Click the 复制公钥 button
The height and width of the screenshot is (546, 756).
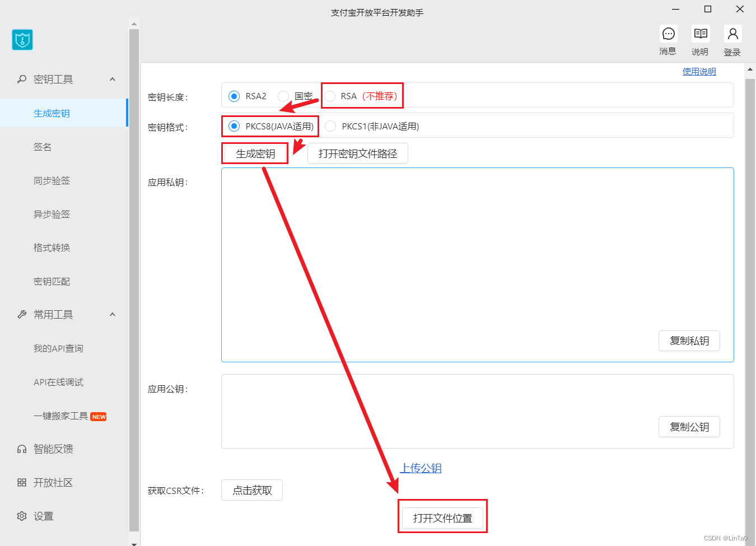click(689, 427)
